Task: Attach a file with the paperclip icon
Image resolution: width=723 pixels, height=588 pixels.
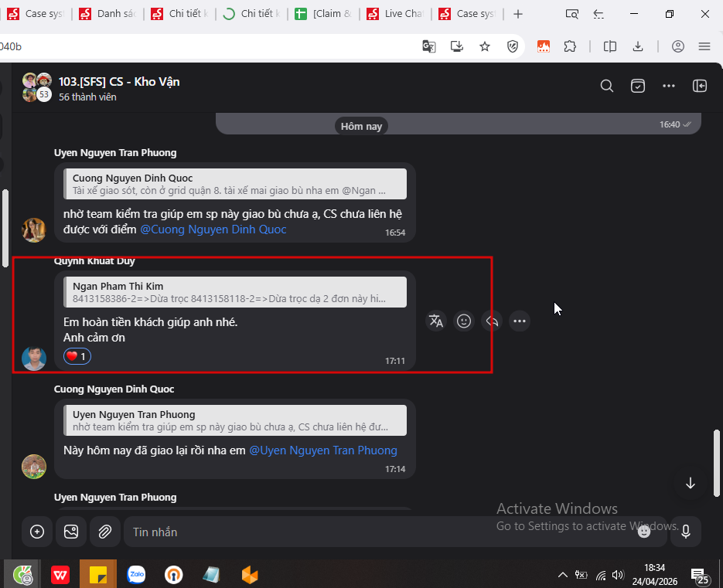Action: tap(105, 532)
